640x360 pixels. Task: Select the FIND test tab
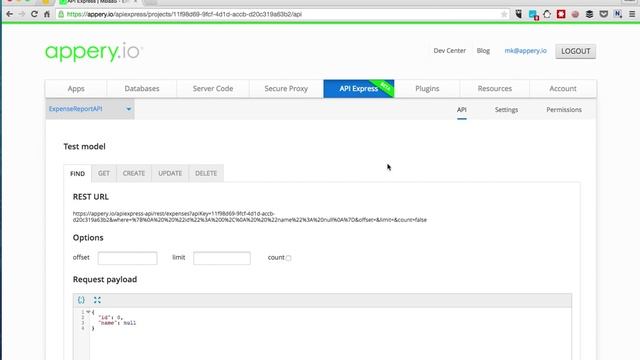click(78, 173)
